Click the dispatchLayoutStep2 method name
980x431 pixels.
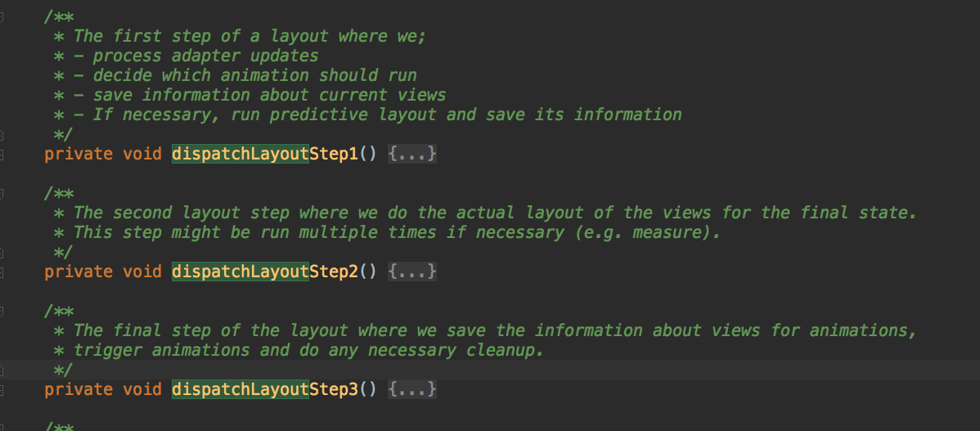pyautogui.click(x=265, y=272)
